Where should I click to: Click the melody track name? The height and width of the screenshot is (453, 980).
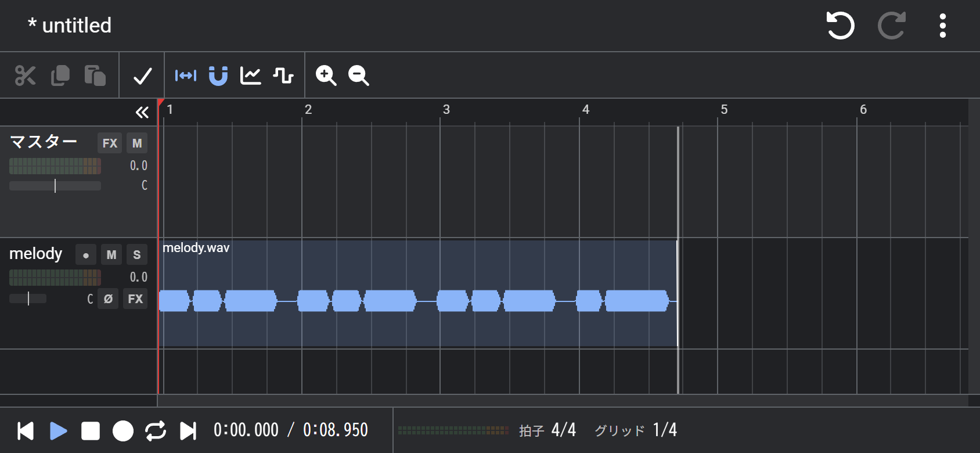click(36, 253)
